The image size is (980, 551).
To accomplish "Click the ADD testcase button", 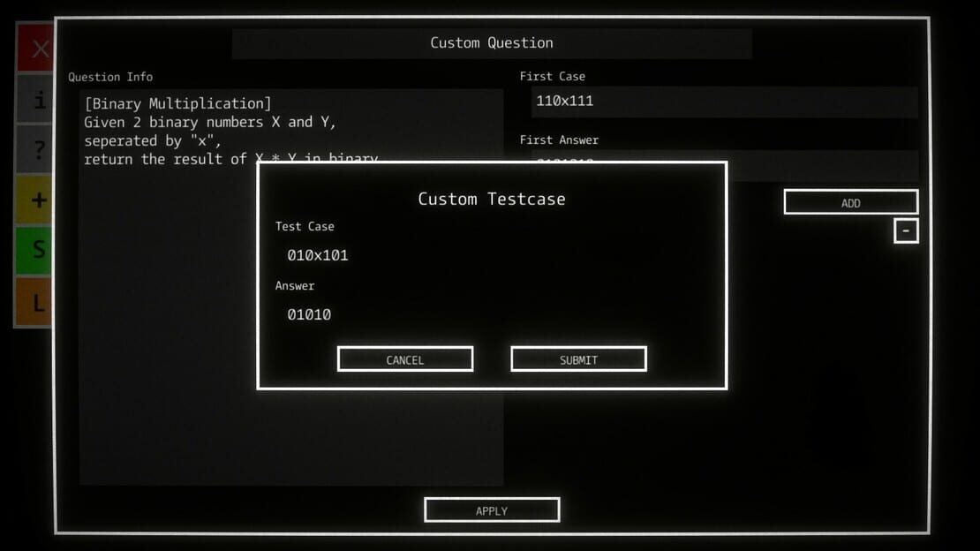I will point(850,202).
